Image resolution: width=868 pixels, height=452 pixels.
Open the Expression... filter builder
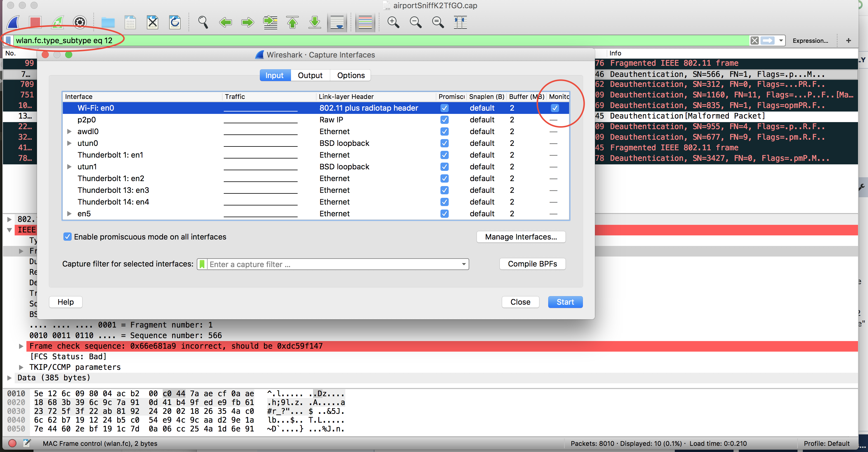pos(810,41)
